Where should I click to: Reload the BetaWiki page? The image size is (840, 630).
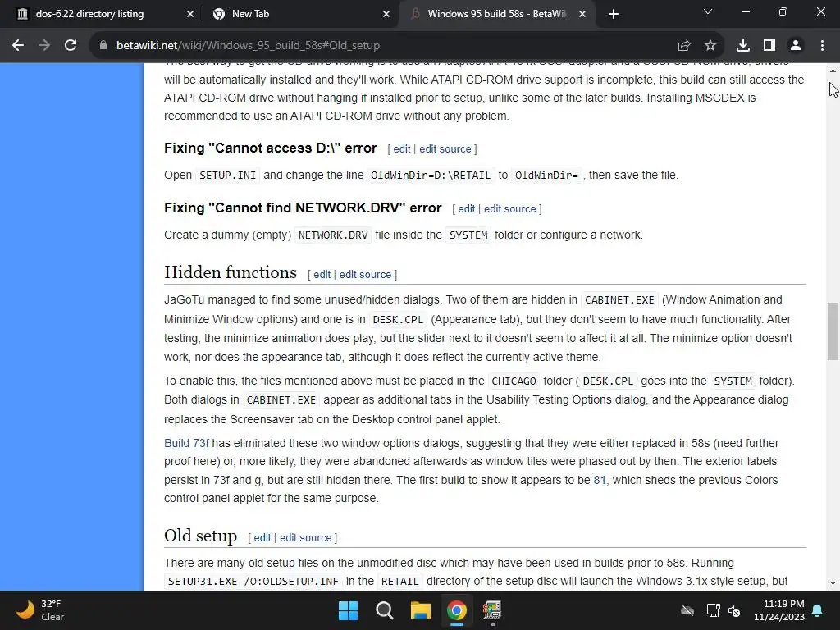point(71,46)
